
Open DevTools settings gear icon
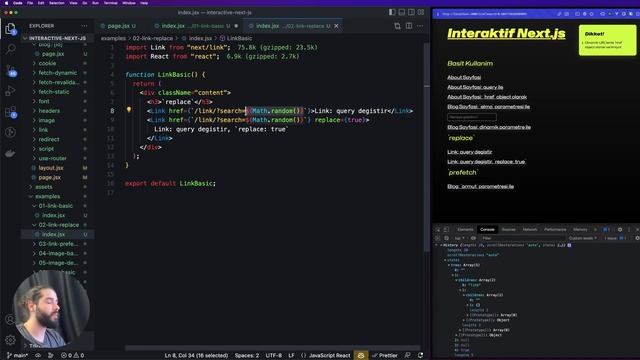tap(620, 229)
